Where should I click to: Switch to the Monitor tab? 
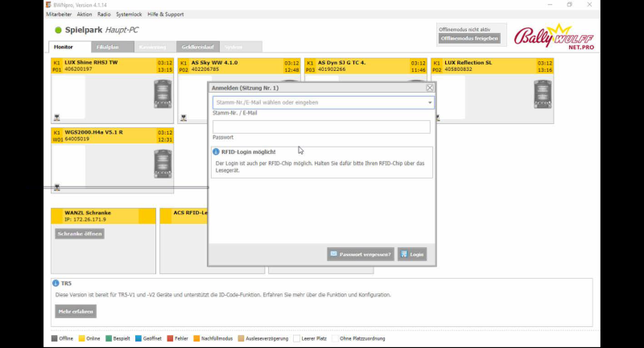(70, 47)
